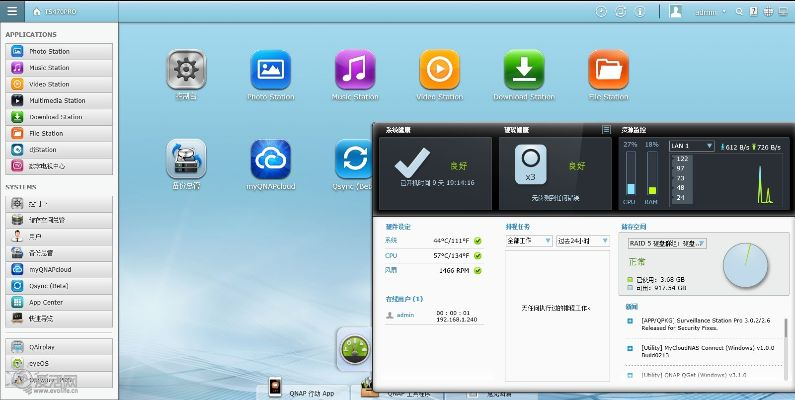
Task: Open the users entry with person icon
Action: point(59,237)
